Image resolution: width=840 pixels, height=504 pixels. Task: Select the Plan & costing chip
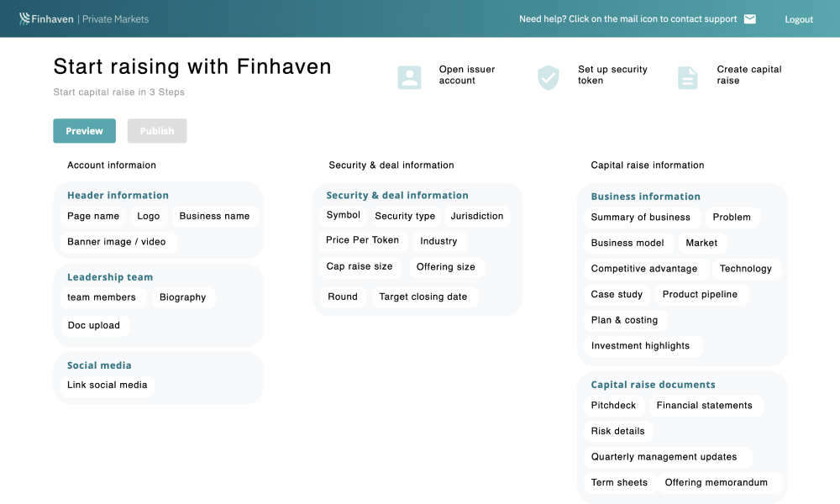[624, 320]
